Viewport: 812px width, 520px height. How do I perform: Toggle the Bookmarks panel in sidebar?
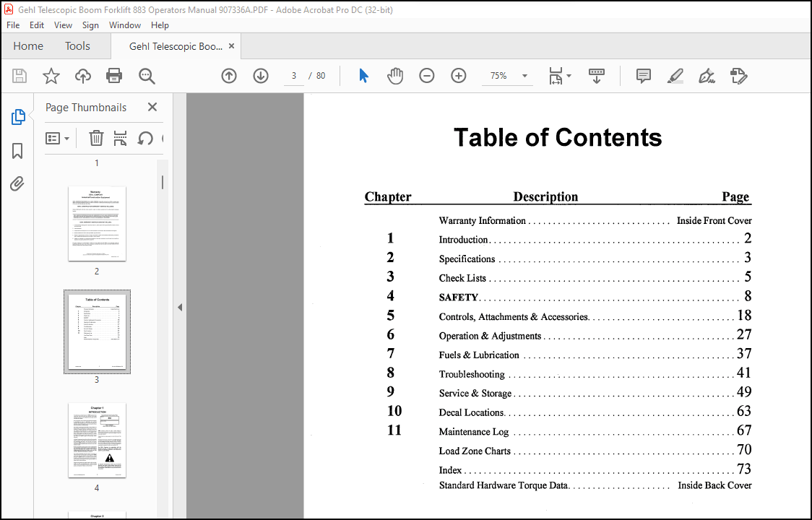click(x=17, y=151)
